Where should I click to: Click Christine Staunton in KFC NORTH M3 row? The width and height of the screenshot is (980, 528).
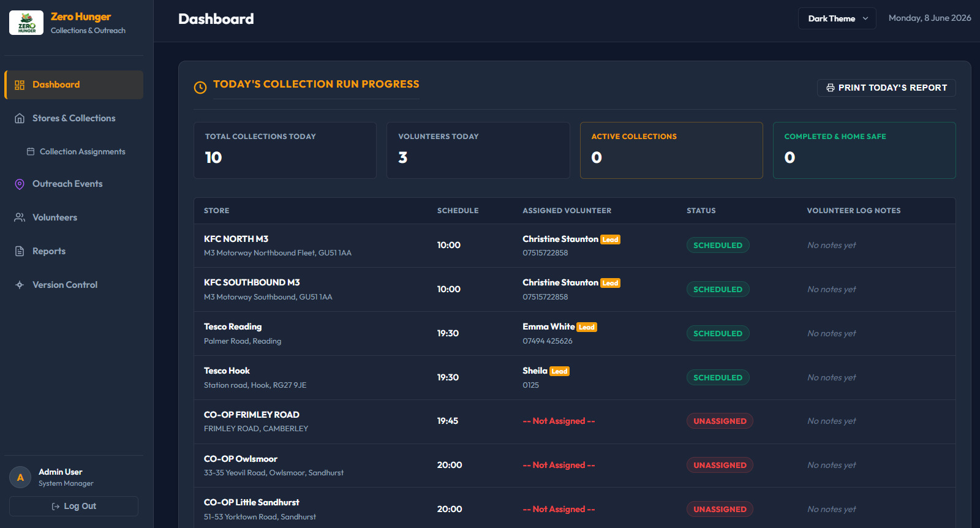pyautogui.click(x=560, y=239)
